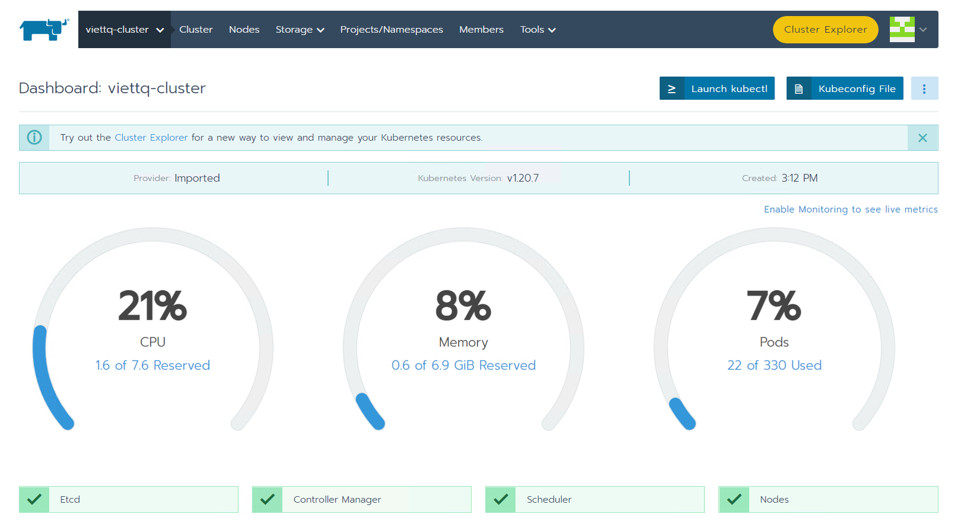980x530 pixels.
Task: Open the Kubeconfig File button
Action: click(845, 89)
